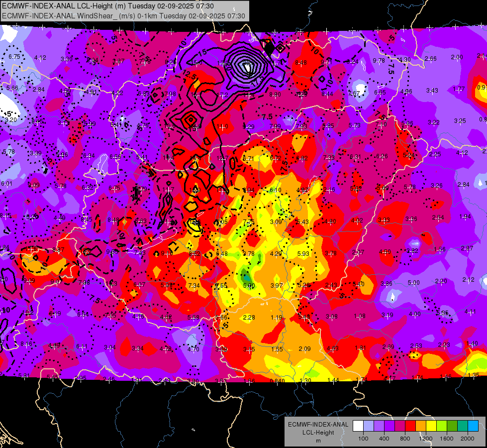Click the legend tick label 2000
The width and height of the screenshot is (487, 448).
468,439
